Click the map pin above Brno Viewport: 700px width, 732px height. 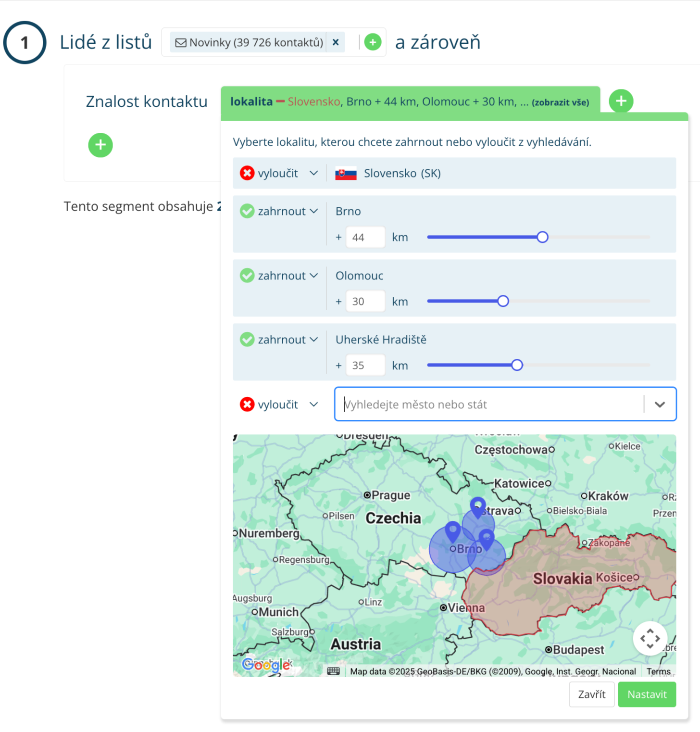pyautogui.click(x=452, y=531)
